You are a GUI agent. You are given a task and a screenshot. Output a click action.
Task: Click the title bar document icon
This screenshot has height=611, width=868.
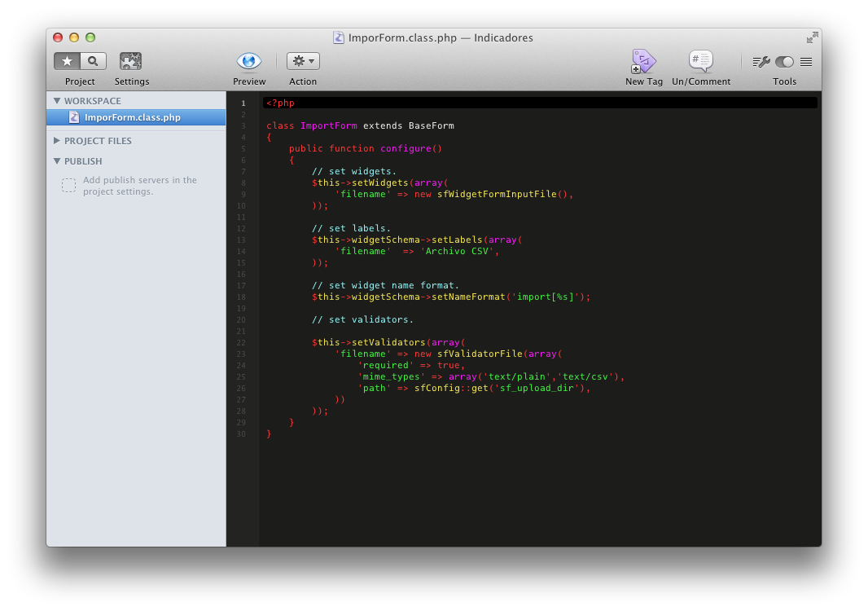339,37
